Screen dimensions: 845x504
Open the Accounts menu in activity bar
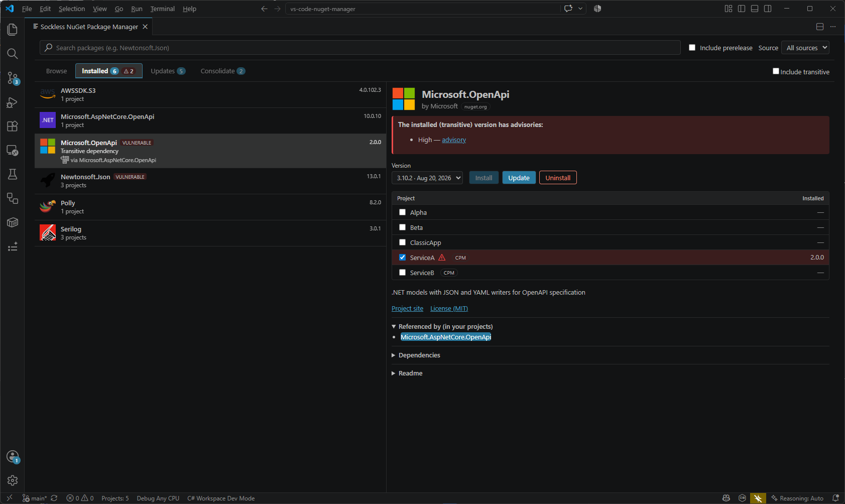click(13, 456)
